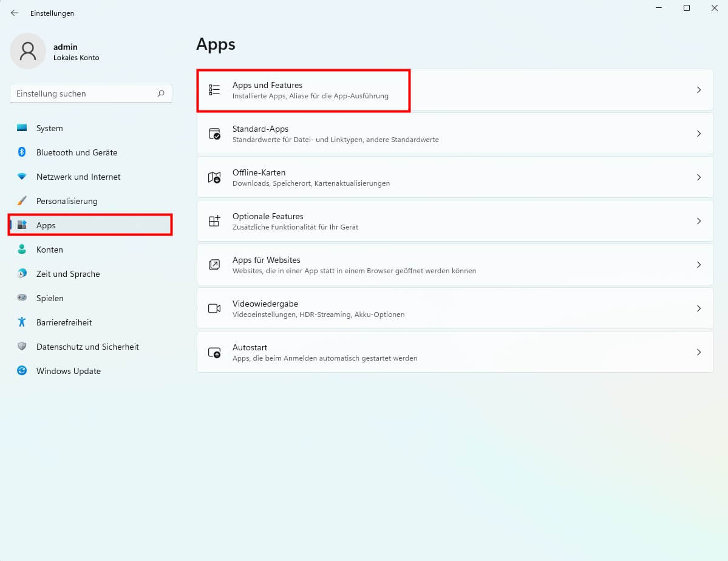
Task: Click the Offline-Karten map icon
Action: click(214, 177)
